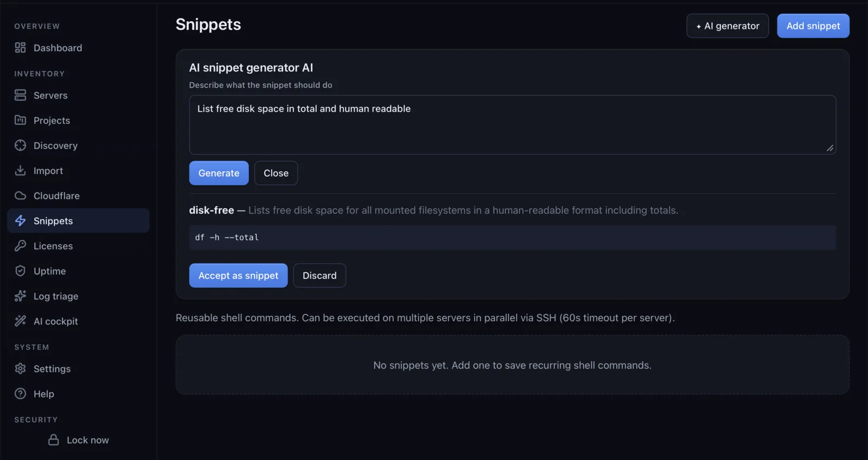The width and height of the screenshot is (868, 460).
Task: Open the AI cockpit page
Action: tap(78, 321)
